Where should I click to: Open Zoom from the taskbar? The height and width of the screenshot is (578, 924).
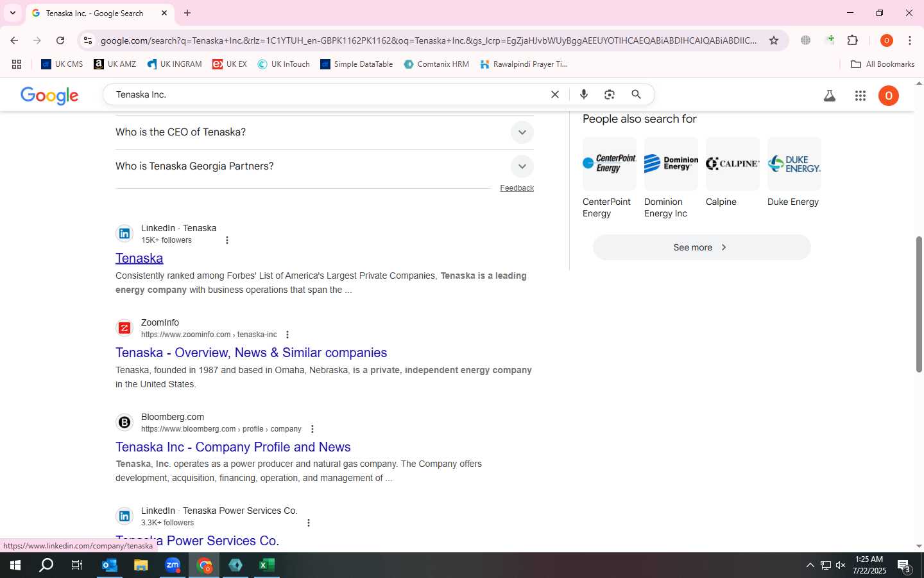pyautogui.click(x=173, y=565)
